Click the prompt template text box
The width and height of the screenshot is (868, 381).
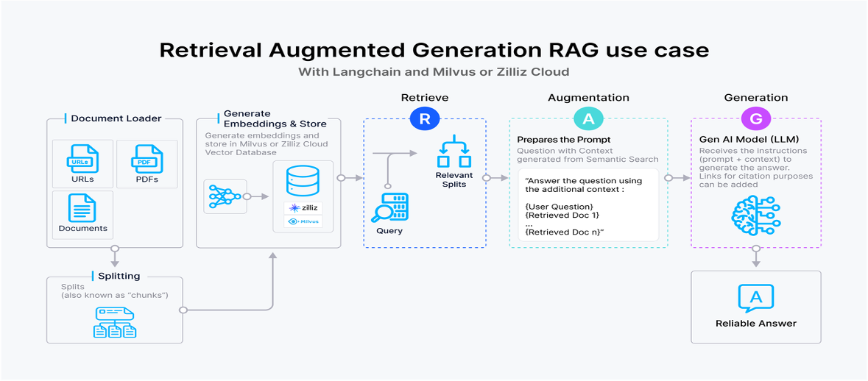pyautogui.click(x=587, y=206)
